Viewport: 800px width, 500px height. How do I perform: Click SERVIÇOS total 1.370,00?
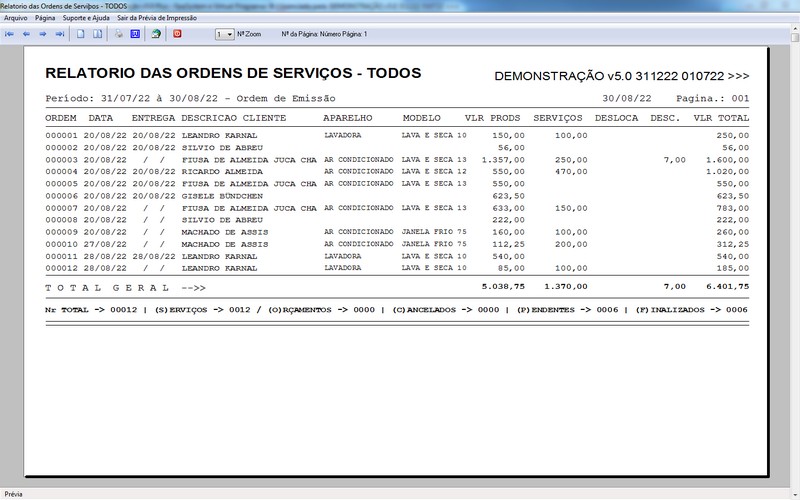[x=566, y=286]
